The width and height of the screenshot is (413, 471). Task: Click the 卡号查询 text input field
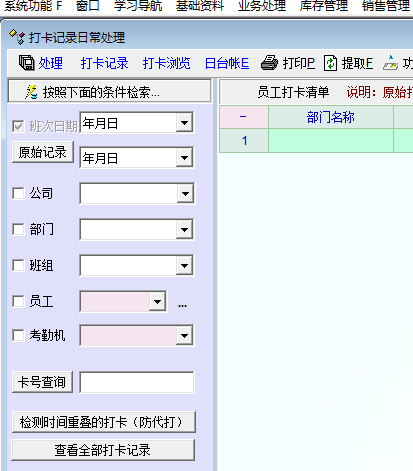137,382
